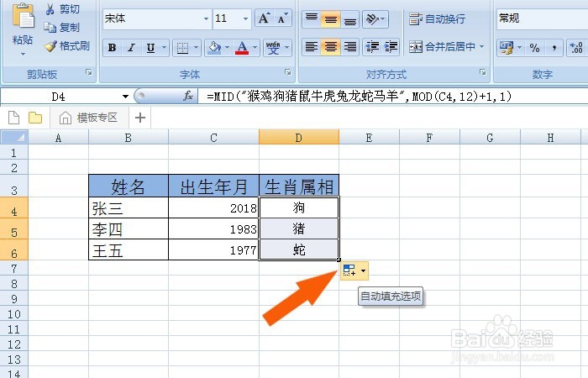
Task: Open font size dropdown 11
Action: pos(245,18)
